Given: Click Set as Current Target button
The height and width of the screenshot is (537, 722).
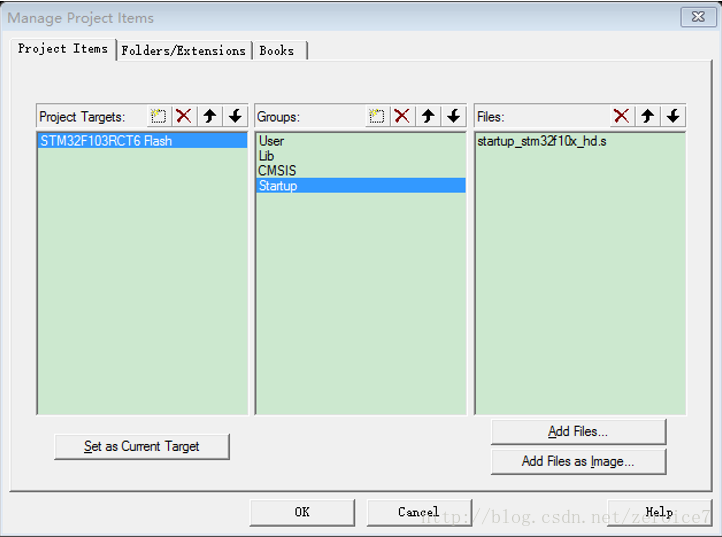Looking at the screenshot, I should 142,446.
